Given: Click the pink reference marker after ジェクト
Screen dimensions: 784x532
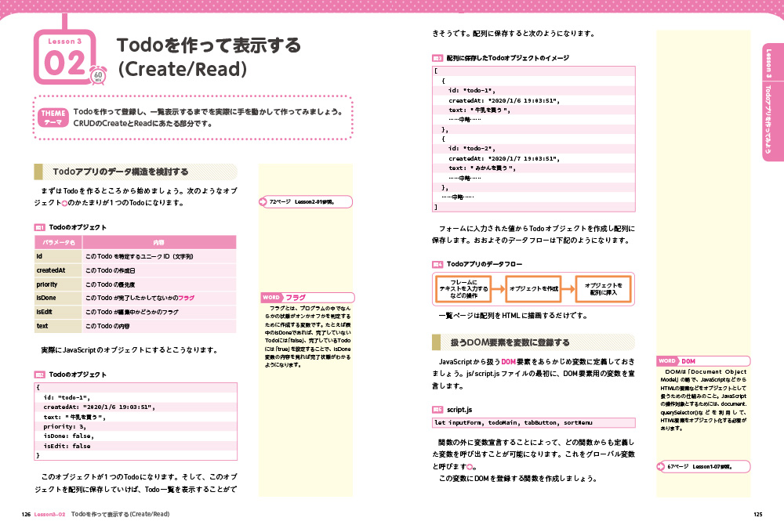Looking at the screenshot, I should [x=64, y=203].
